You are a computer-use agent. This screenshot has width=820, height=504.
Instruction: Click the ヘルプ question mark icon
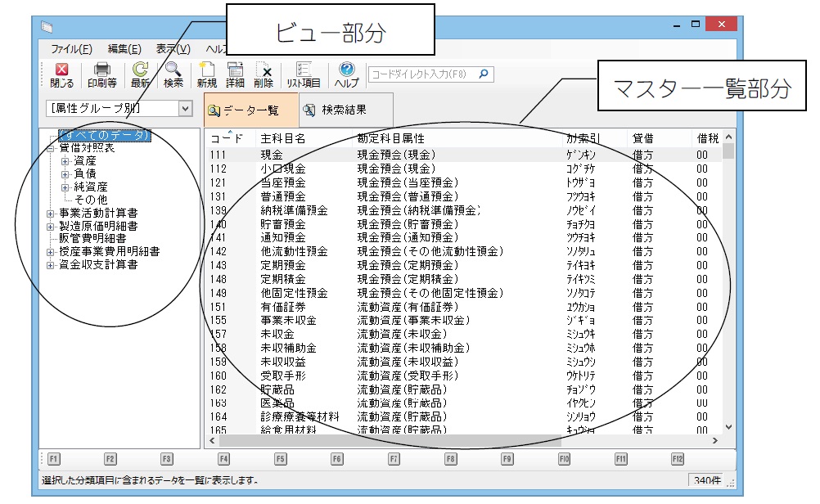(346, 74)
